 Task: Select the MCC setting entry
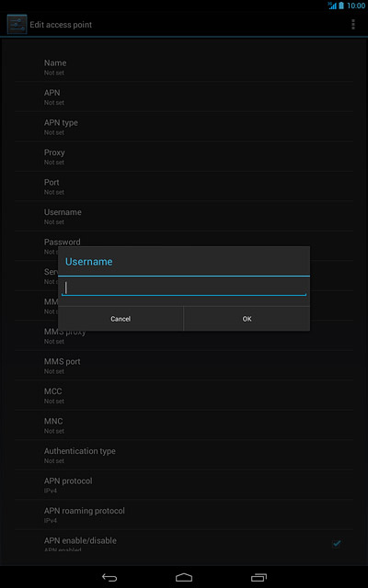pyautogui.click(x=184, y=396)
